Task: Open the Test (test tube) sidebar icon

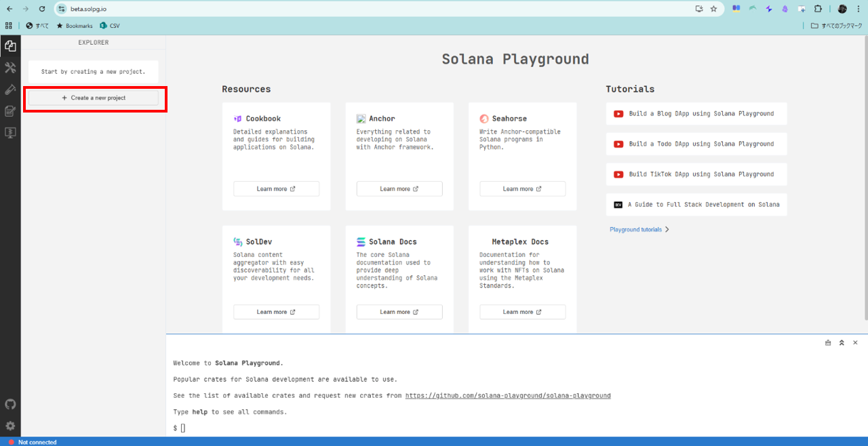Action: coord(10,89)
